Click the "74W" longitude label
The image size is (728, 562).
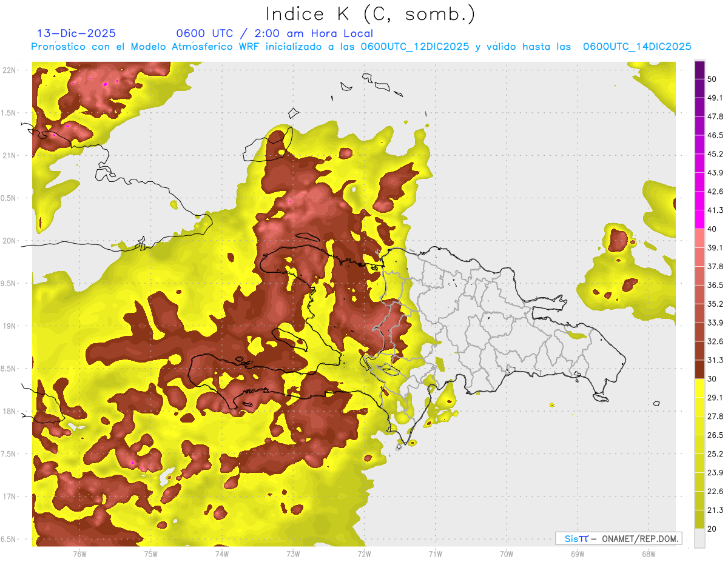pyautogui.click(x=222, y=554)
